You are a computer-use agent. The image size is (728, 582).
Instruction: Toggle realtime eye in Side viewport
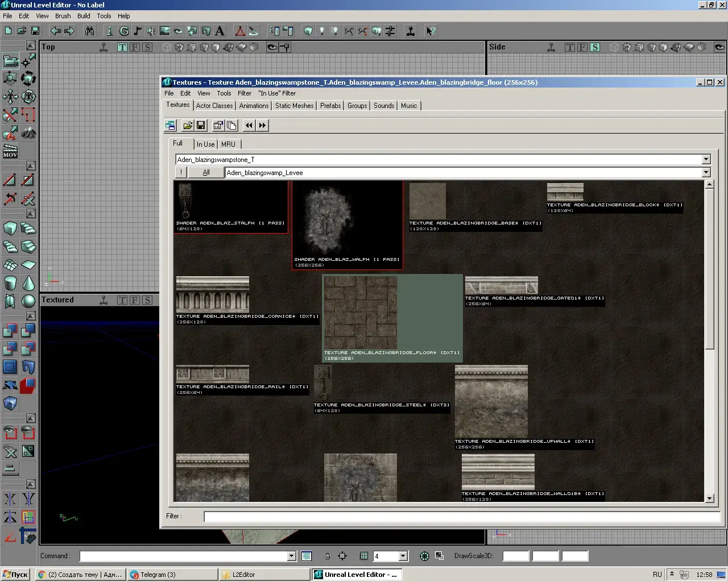pyautogui.click(x=720, y=47)
